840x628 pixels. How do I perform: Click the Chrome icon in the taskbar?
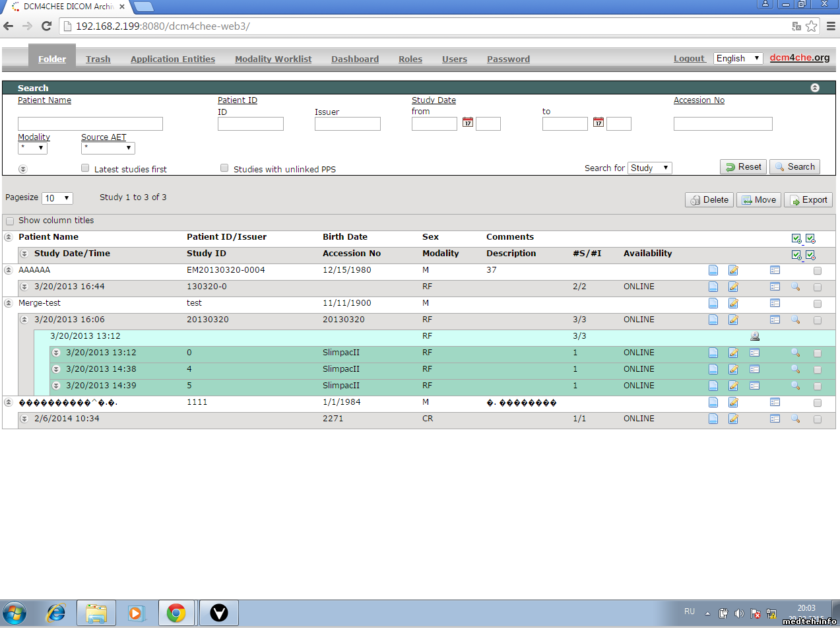pyautogui.click(x=176, y=613)
